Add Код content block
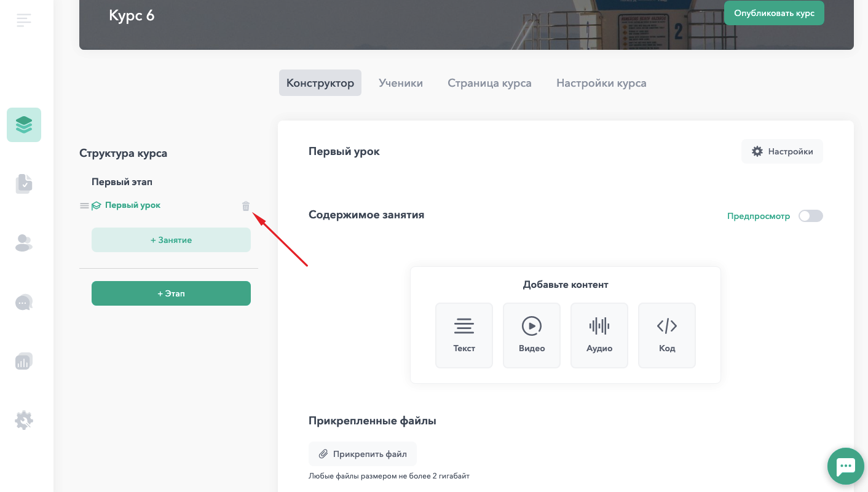 click(x=667, y=335)
